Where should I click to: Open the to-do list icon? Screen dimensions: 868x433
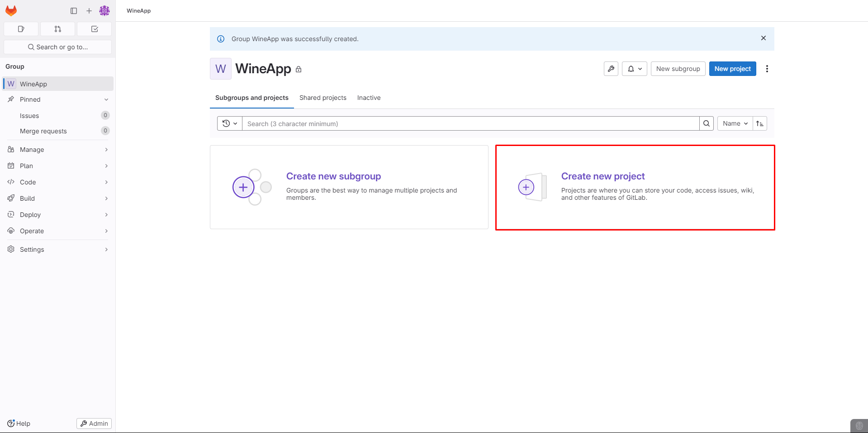tap(95, 29)
